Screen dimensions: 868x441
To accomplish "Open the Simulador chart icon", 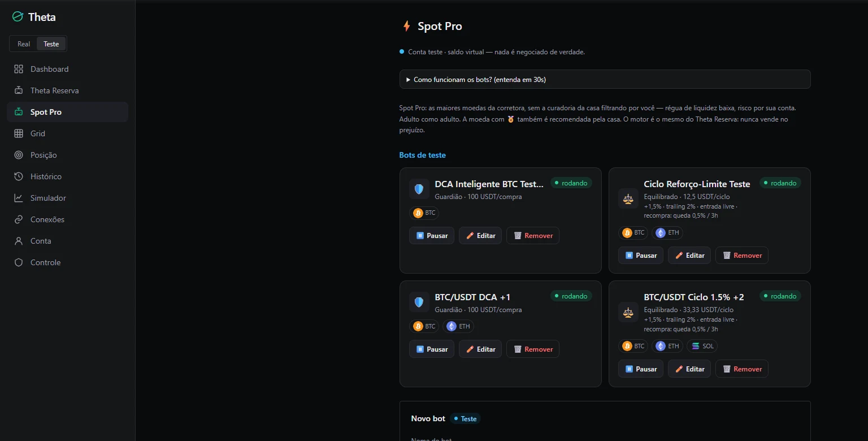I will pyautogui.click(x=19, y=198).
